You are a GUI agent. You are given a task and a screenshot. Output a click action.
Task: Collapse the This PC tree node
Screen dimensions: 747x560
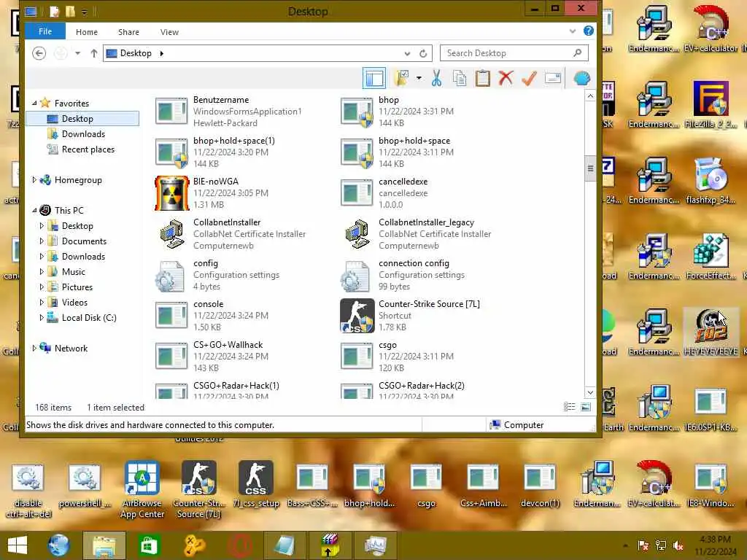34,210
